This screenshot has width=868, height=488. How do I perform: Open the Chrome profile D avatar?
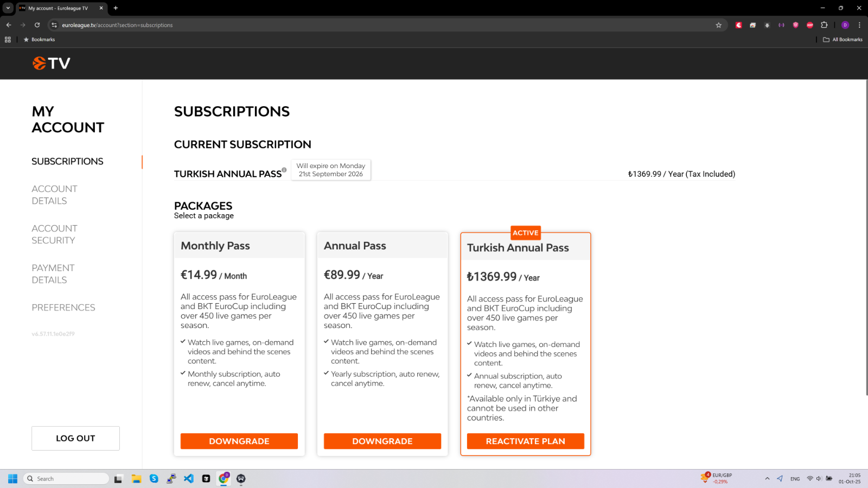pos(845,25)
